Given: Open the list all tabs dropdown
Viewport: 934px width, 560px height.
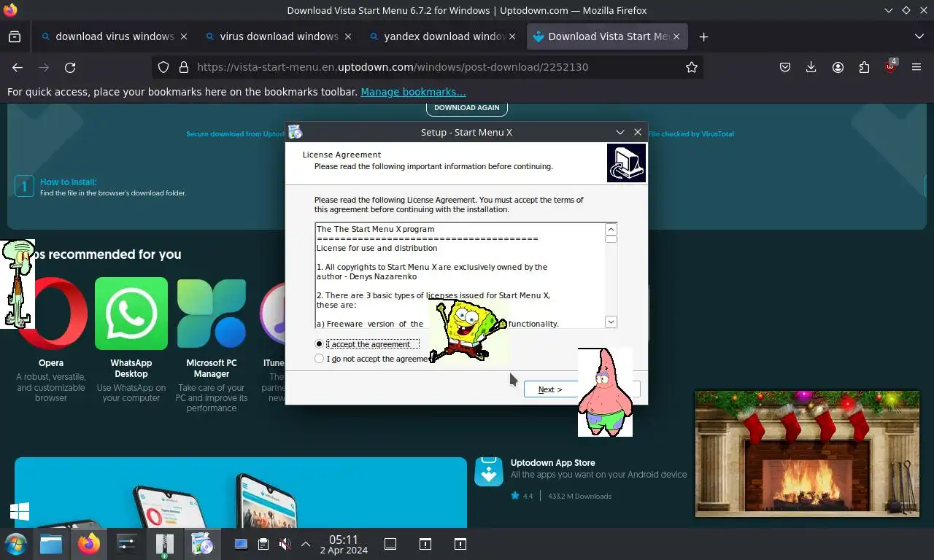Looking at the screenshot, I should (x=919, y=36).
